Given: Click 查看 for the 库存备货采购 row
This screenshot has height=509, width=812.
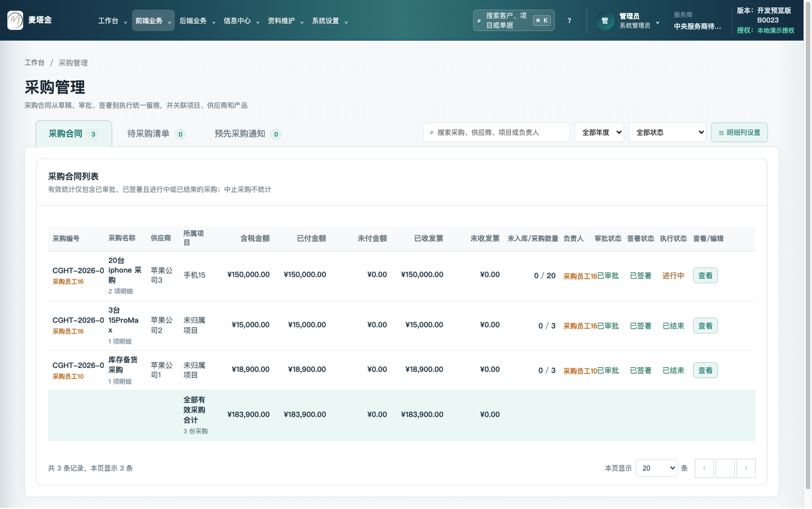Looking at the screenshot, I should pyautogui.click(x=705, y=370).
